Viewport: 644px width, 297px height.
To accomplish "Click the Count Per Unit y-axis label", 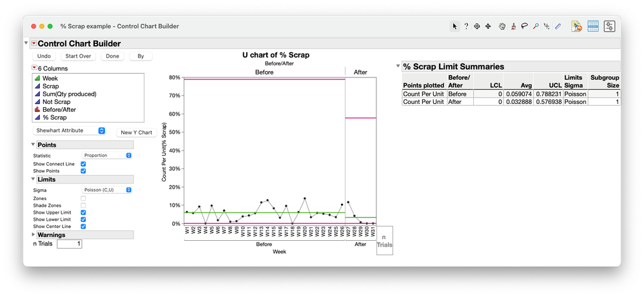I will tap(164, 152).
